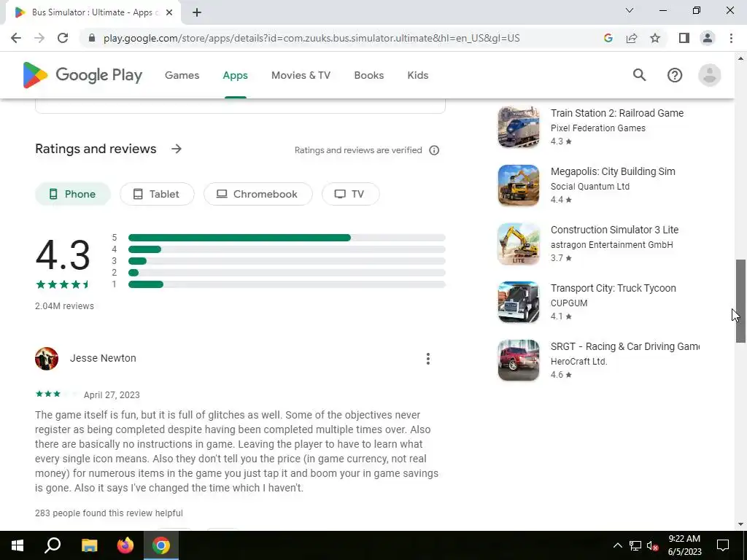Viewport: 747px width, 560px height.
Task: Select the Bus Simulator browser tab
Action: (93, 13)
